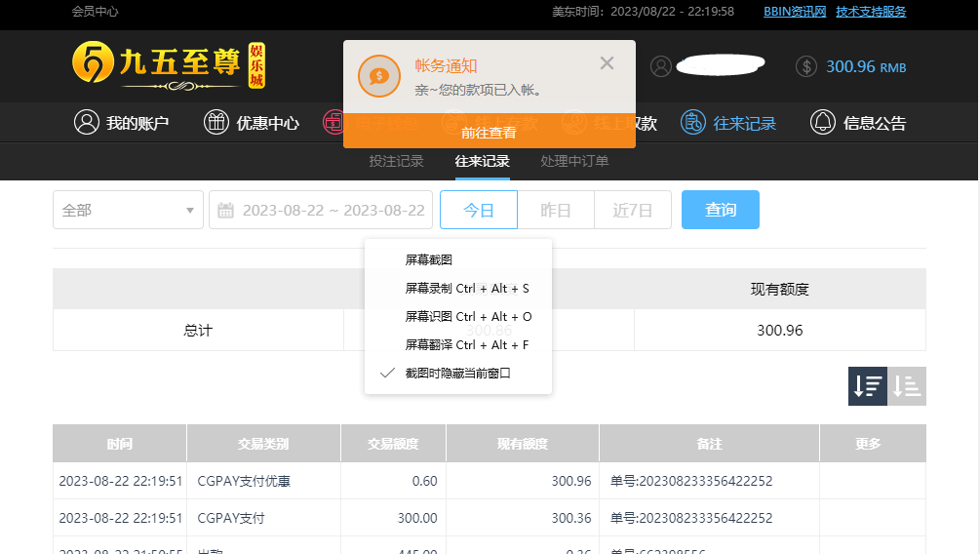Click the 总计 summary cell
Image resolution: width=980 pixels, height=554 pixels.
198,330
